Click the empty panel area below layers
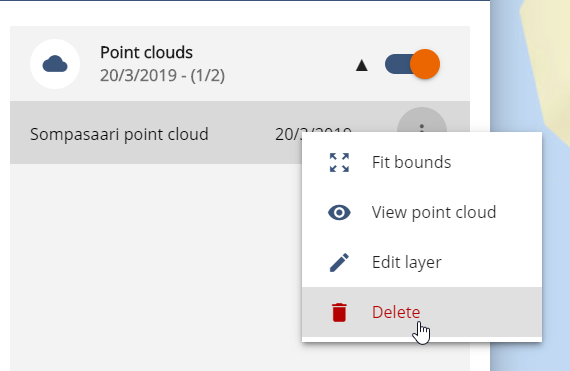Viewport: 570px width, 371px height. click(153, 265)
